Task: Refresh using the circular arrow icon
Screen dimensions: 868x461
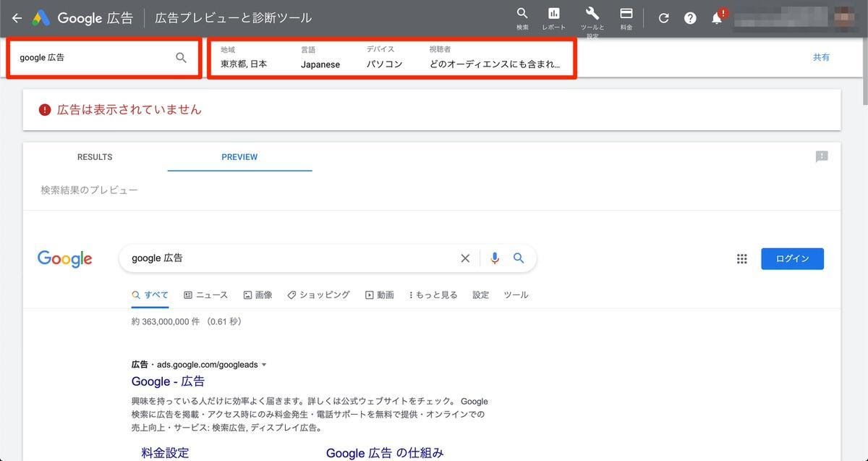Action: click(x=664, y=18)
